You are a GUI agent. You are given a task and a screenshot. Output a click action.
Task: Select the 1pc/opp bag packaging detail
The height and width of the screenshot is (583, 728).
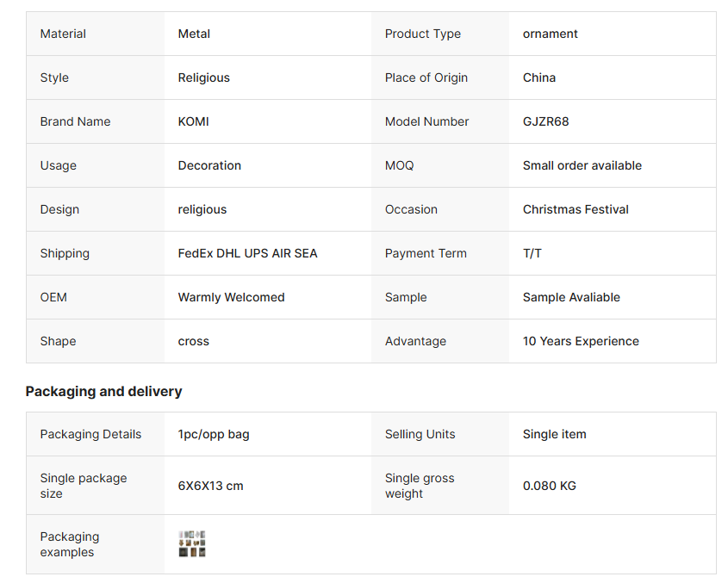214,434
